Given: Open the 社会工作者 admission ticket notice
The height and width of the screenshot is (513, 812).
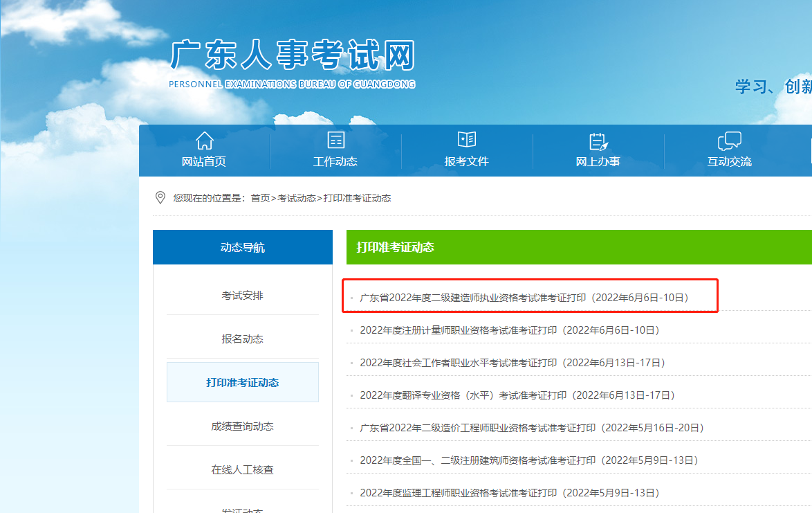Looking at the screenshot, I should (512, 363).
